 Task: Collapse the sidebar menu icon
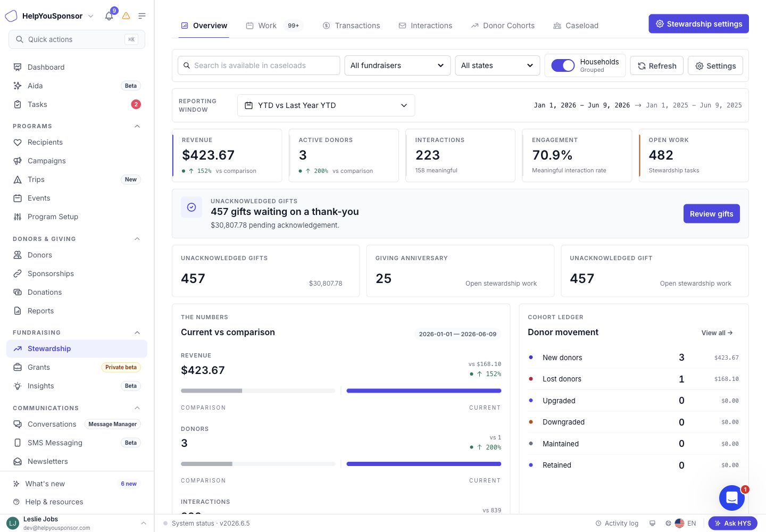(x=142, y=16)
